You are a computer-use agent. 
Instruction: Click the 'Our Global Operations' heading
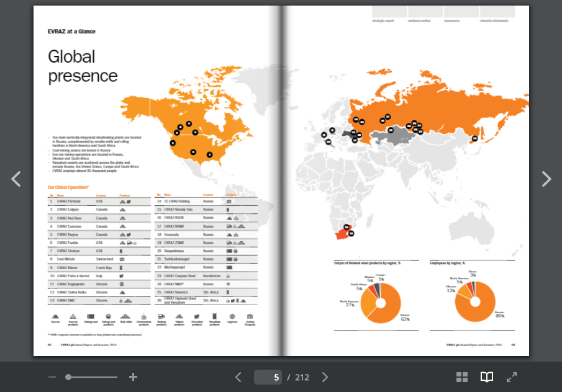pos(68,187)
